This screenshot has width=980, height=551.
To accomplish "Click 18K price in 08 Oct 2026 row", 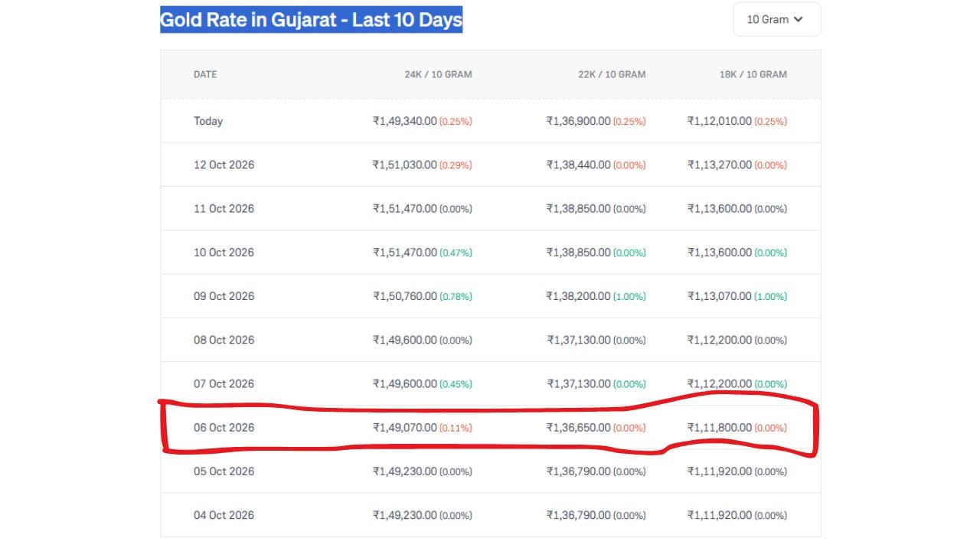I will coord(720,340).
